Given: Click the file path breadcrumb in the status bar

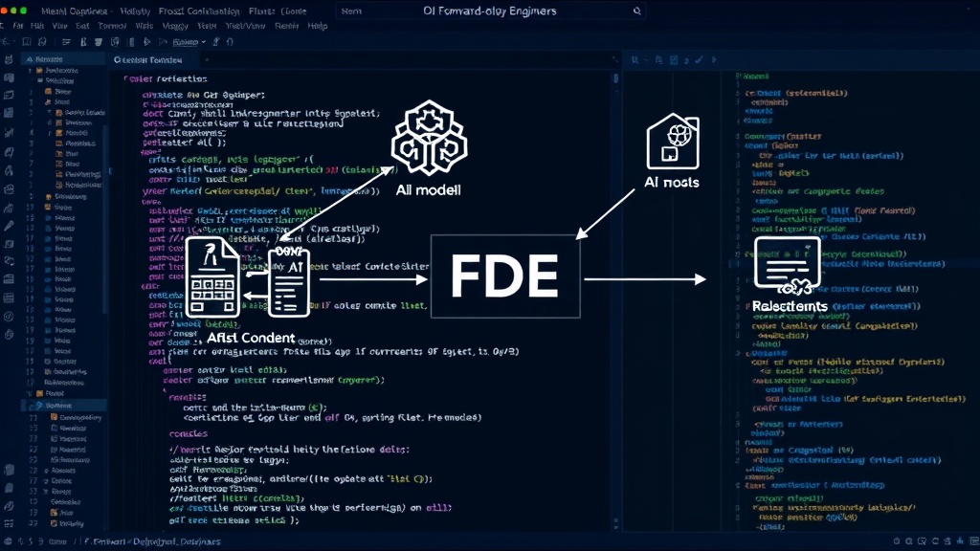Looking at the screenshot, I should 152,541.
